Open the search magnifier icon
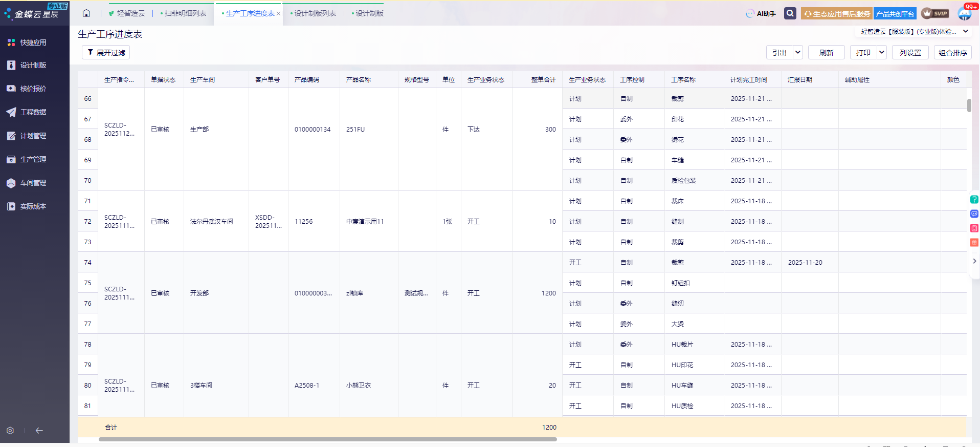 [790, 13]
